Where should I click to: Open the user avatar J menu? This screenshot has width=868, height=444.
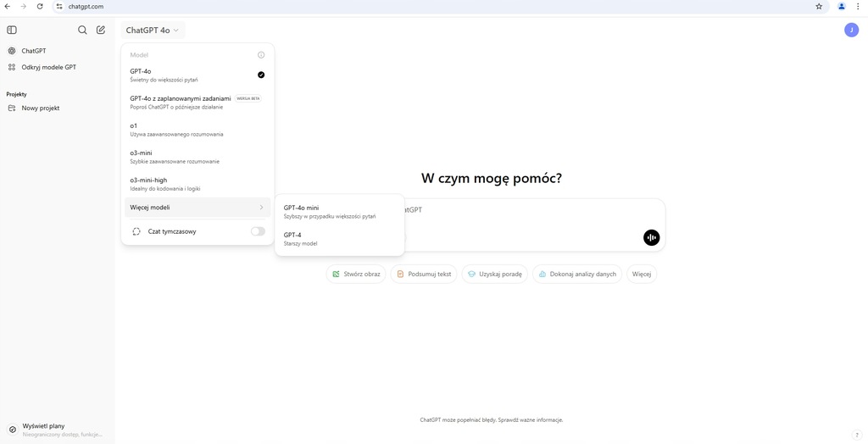point(851,30)
